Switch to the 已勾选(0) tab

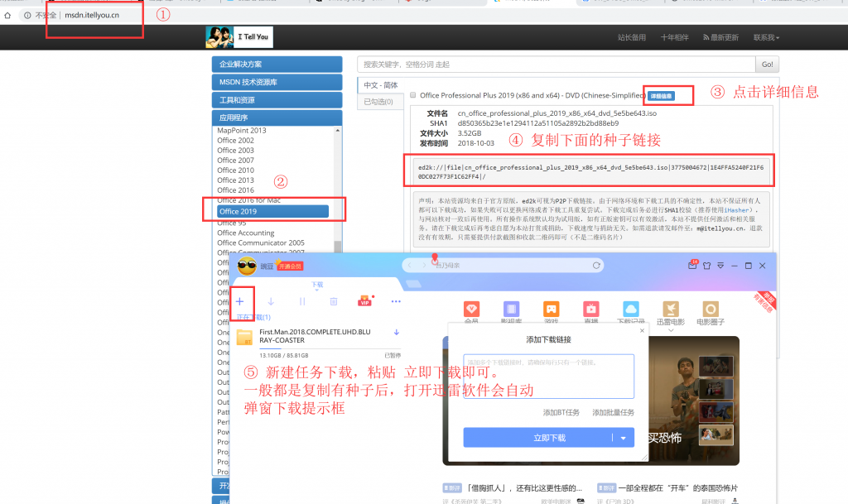coord(380,102)
